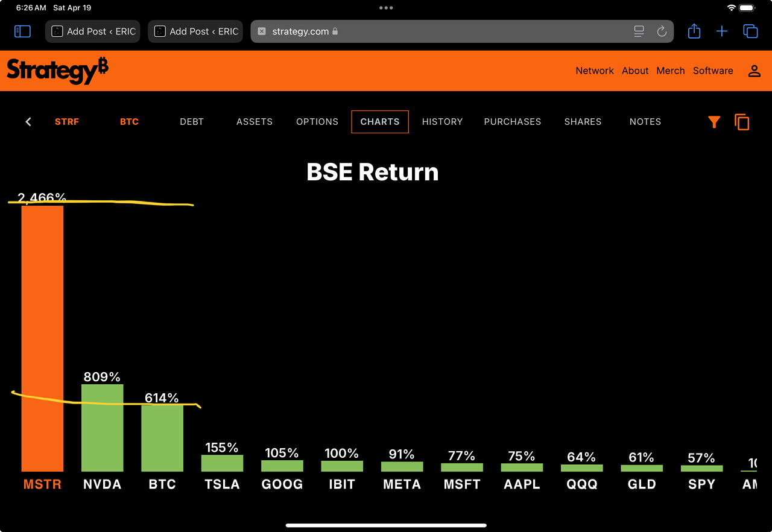The height and width of the screenshot is (532, 772).
Task: Click the GOOG axis label
Action: click(282, 484)
